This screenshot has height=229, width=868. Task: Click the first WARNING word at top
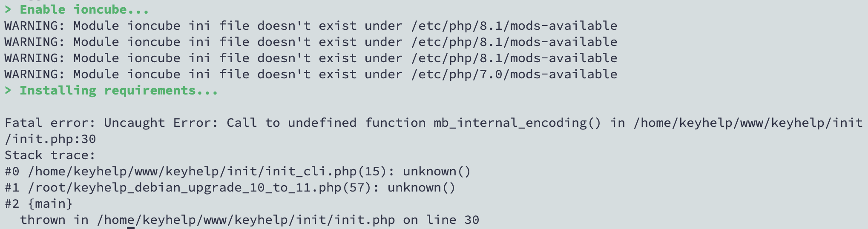[34, 26]
